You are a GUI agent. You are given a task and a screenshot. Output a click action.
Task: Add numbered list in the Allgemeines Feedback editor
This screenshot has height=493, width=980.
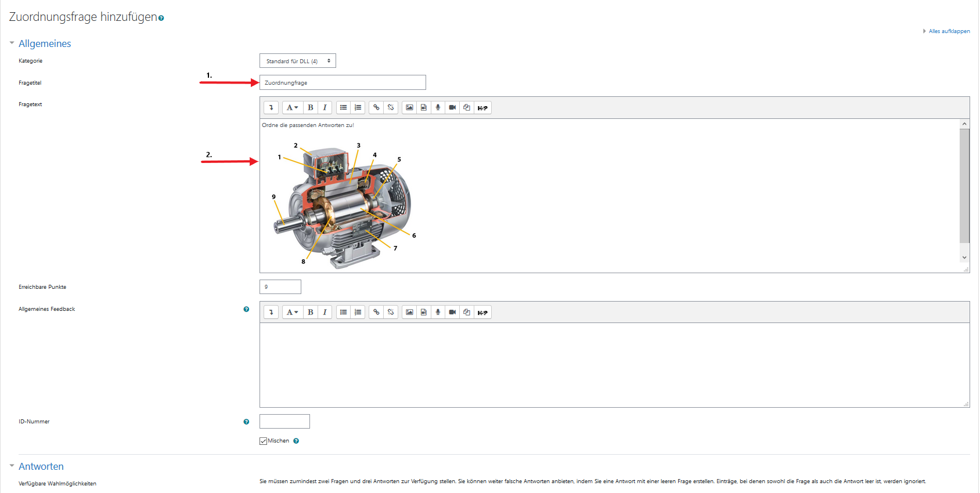click(x=358, y=313)
